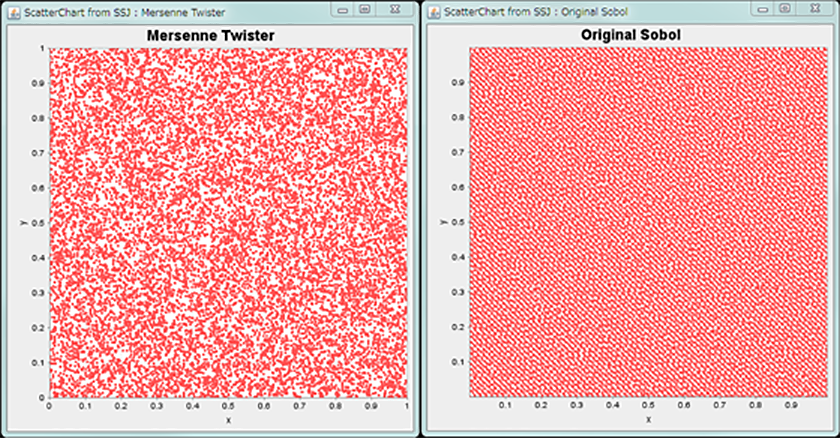Image resolution: width=840 pixels, height=438 pixels.
Task: Minimize the Mersenne Twister chart window
Action: (x=343, y=9)
